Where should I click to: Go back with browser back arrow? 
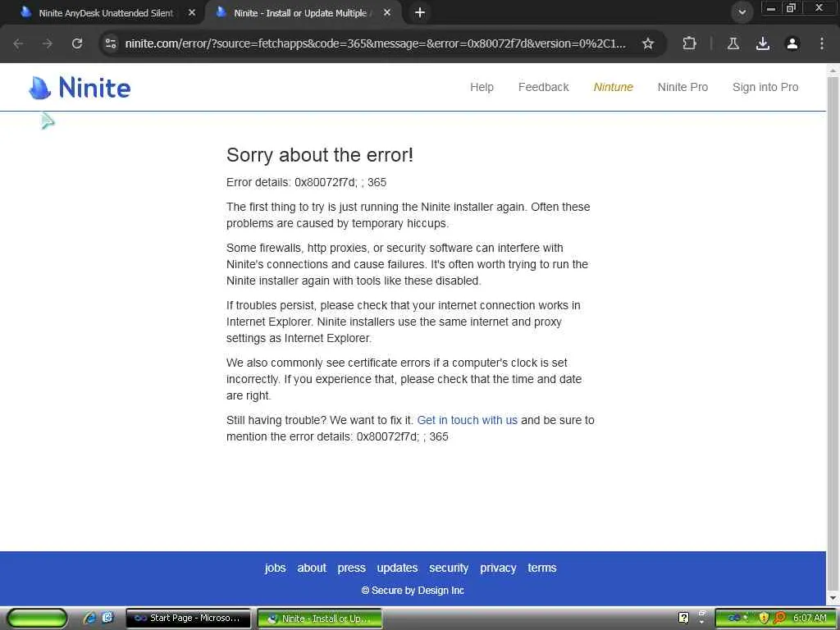pos(18,43)
